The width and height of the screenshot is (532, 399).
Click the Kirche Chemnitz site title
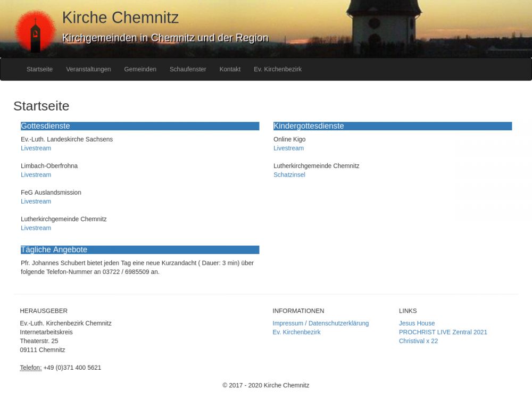[x=120, y=18]
